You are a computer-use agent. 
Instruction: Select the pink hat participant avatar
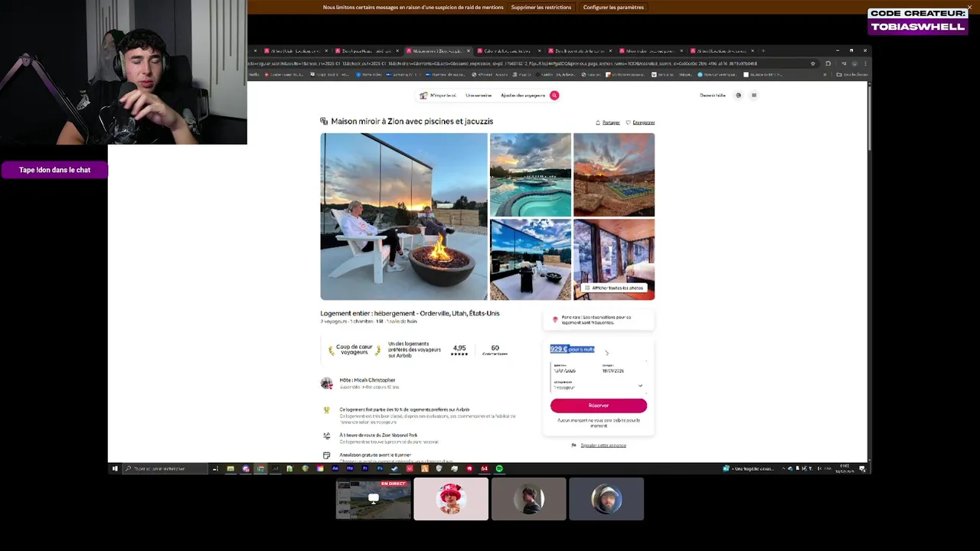[x=451, y=499]
